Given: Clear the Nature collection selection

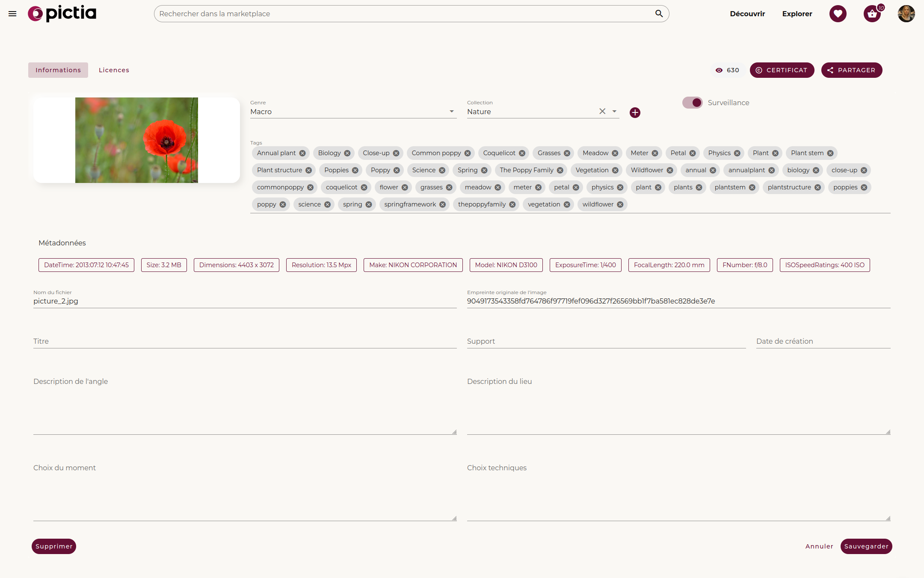Looking at the screenshot, I should click(x=602, y=111).
